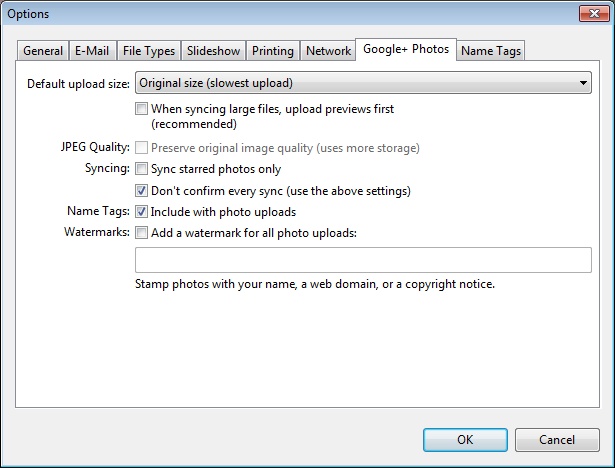Open the Name Tags tab
Screen dimensions: 615x468
[x=491, y=51]
